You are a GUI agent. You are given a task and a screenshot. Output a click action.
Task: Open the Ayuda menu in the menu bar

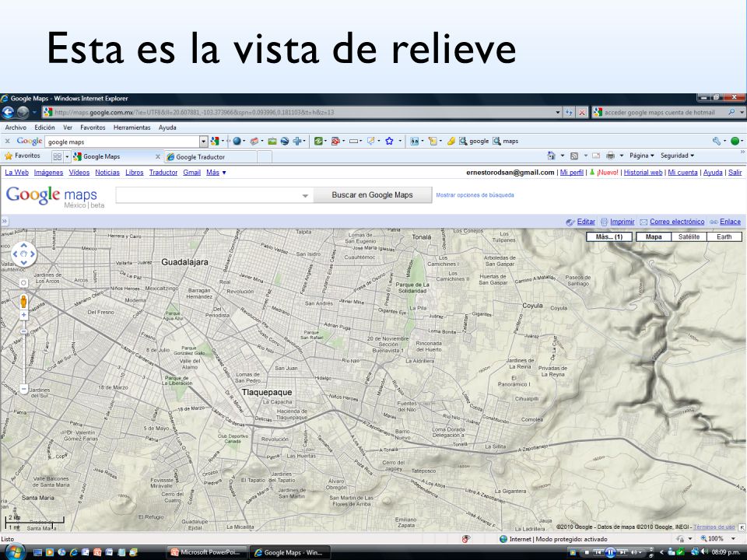(x=167, y=128)
